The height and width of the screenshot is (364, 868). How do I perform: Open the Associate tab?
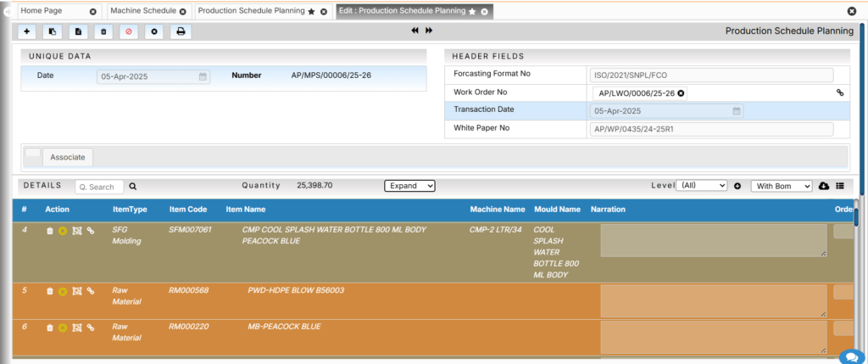(68, 157)
